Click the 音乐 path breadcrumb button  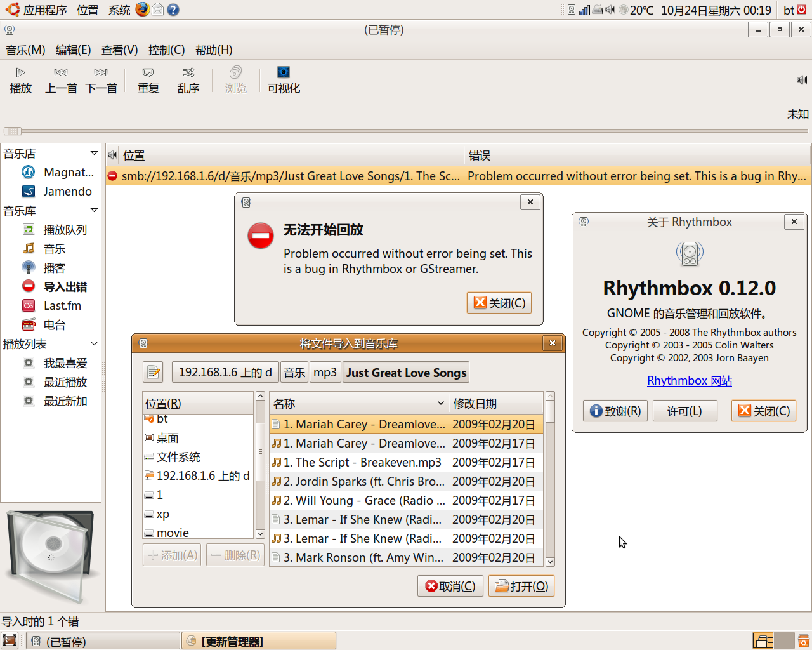294,372
